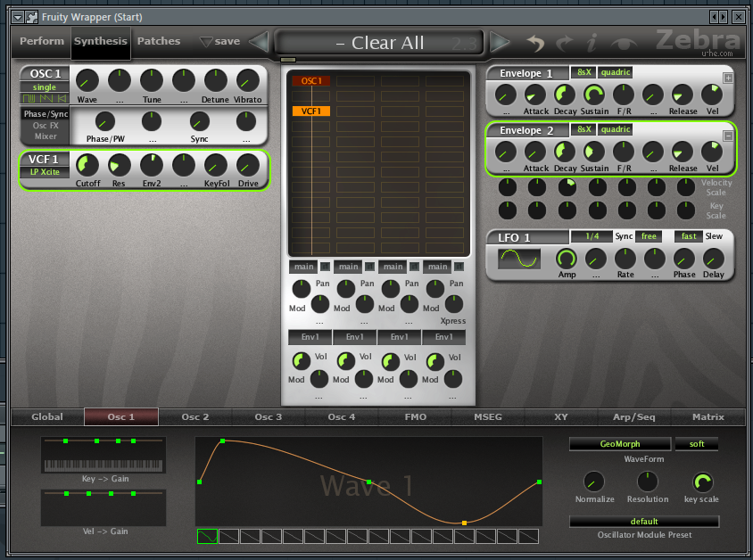Open the VCF 1 LP Xcite filter type

coord(45,172)
